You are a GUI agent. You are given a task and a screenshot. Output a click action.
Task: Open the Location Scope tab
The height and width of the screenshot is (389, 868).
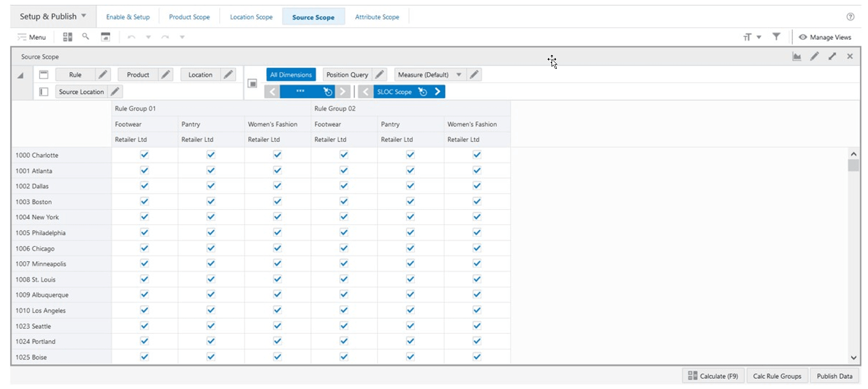(x=251, y=17)
